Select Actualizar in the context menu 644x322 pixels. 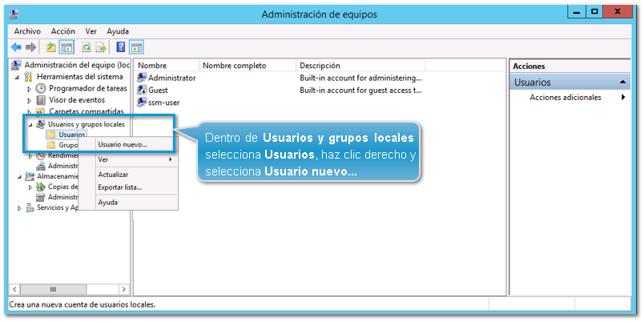128,175
